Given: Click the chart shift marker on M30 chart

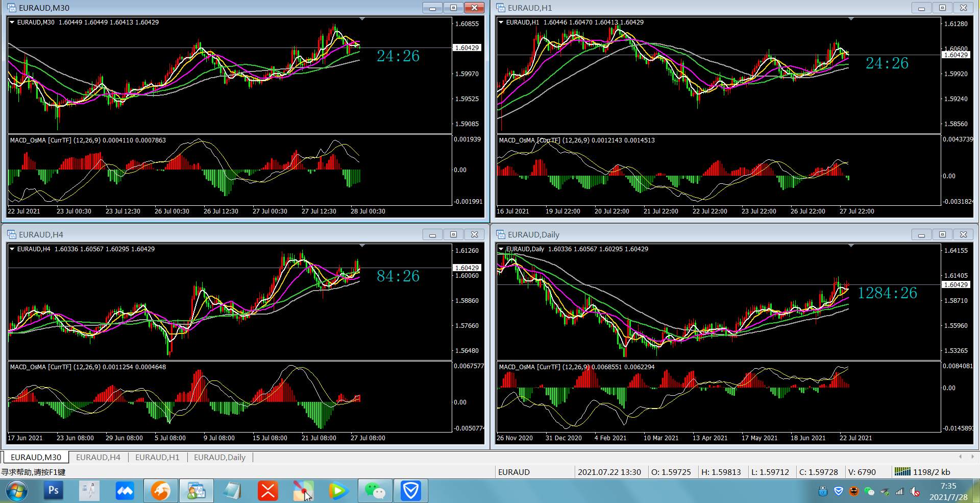Looking at the screenshot, I should pyautogui.click(x=362, y=19).
